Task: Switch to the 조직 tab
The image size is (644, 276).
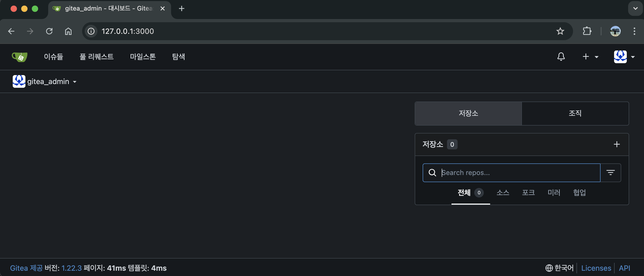Action: point(575,113)
